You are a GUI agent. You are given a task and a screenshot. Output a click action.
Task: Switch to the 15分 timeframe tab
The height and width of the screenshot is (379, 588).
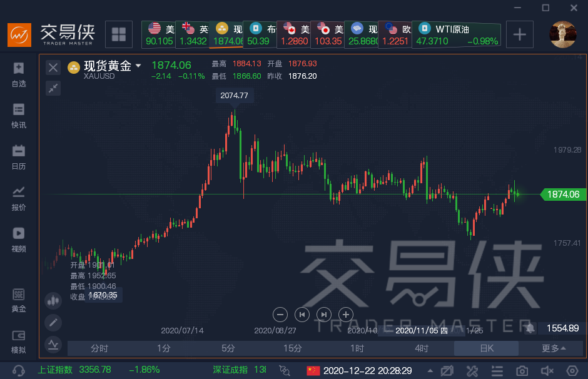coord(293,348)
